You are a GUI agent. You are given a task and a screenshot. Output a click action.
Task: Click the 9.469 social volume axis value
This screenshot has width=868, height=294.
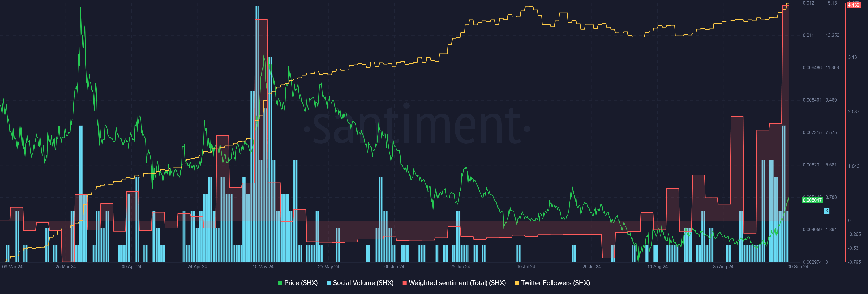tap(831, 100)
